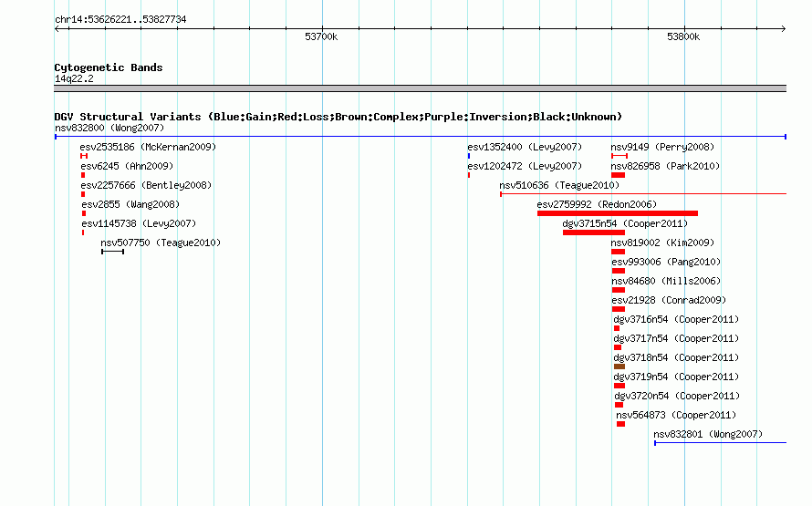Open the esv2855 (Wang2008) variant
The width and height of the screenshot is (812, 506).
130,204
